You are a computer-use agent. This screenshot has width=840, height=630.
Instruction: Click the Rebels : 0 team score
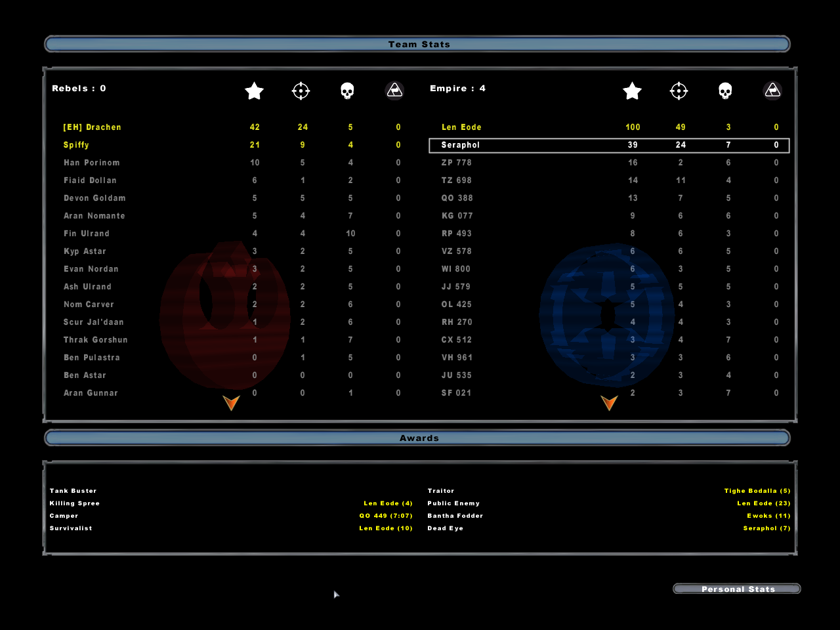79,89
